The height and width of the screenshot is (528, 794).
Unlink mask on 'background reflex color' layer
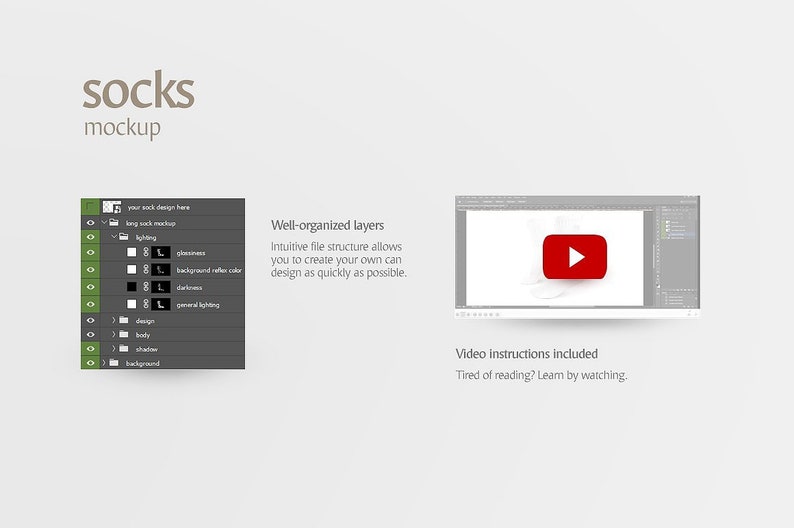(x=146, y=269)
